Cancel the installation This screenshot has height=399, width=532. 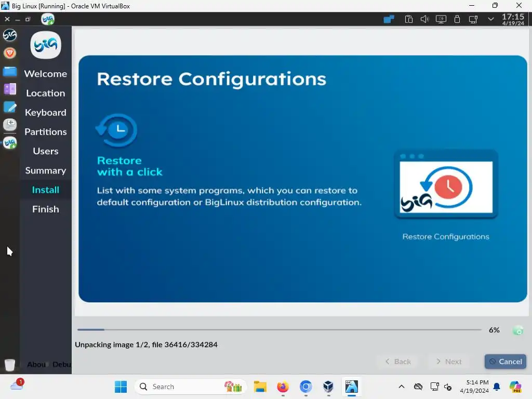click(505, 362)
